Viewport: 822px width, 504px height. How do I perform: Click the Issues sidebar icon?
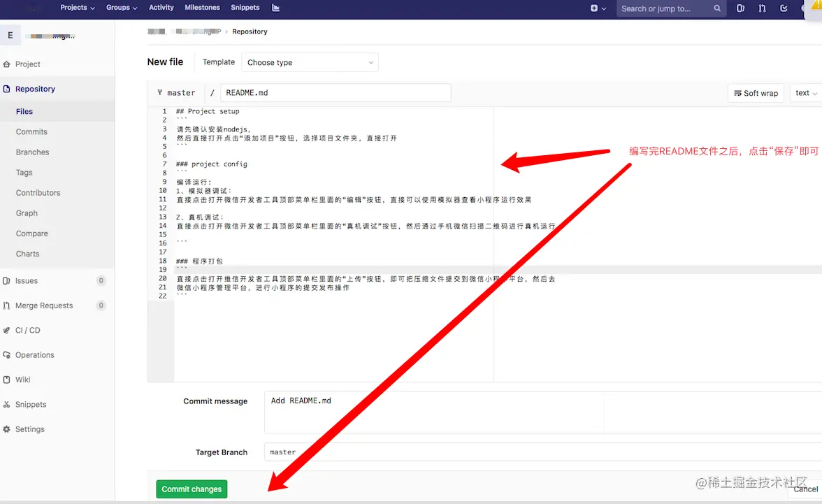pos(6,280)
